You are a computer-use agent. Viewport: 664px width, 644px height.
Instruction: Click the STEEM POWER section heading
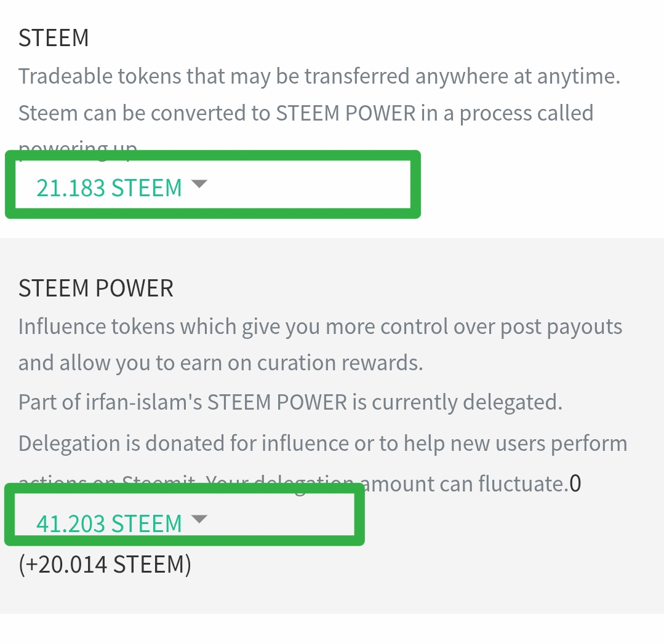click(x=96, y=288)
